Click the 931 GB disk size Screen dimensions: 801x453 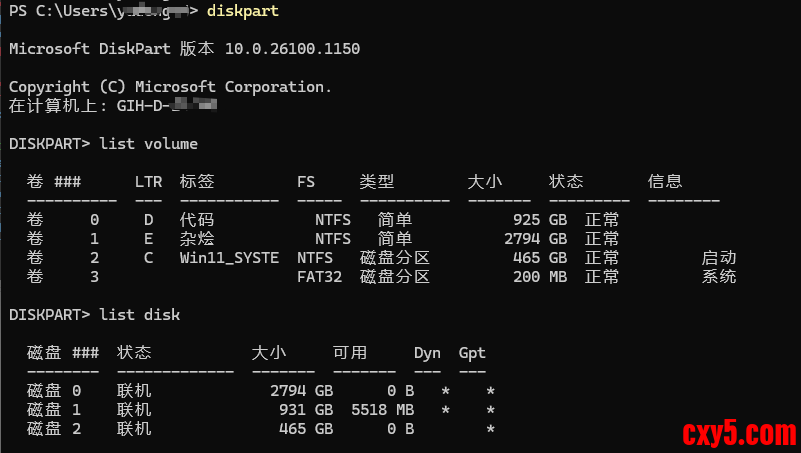coord(306,410)
